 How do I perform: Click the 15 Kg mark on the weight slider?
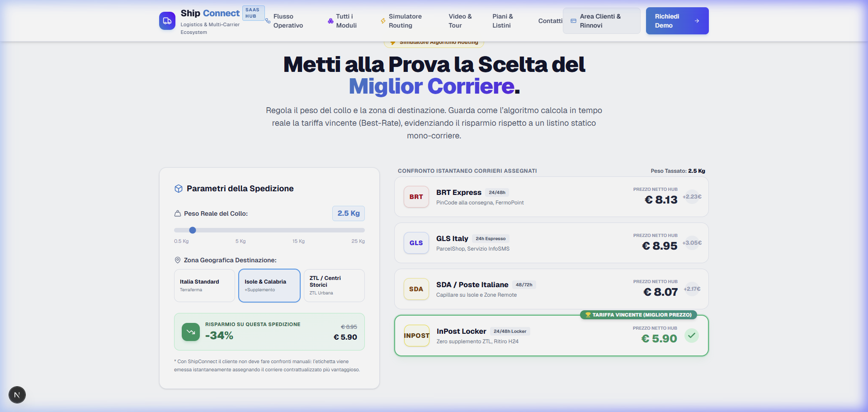[298, 241]
